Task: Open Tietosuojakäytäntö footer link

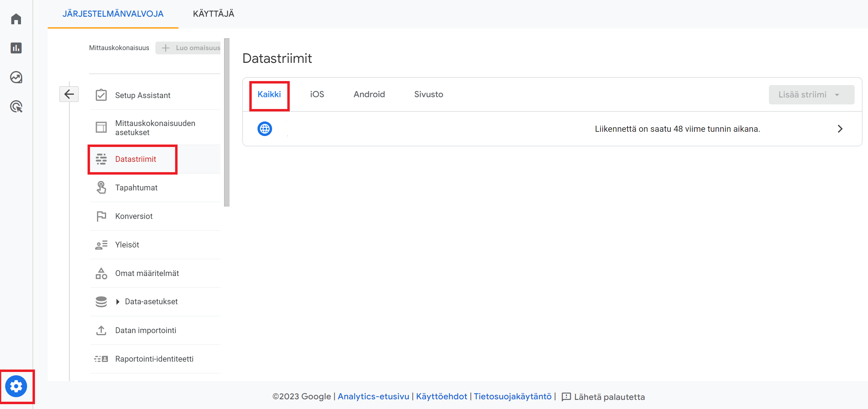Action: point(512,396)
